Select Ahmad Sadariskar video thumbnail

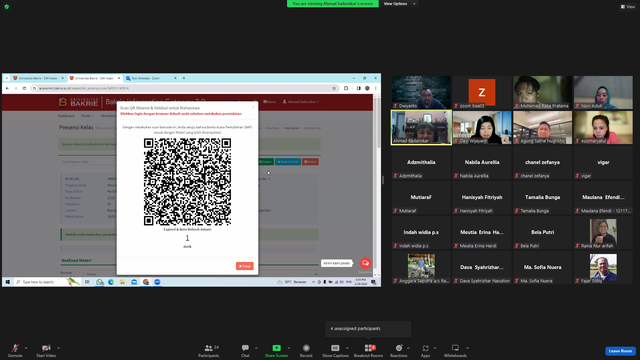(421, 127)
